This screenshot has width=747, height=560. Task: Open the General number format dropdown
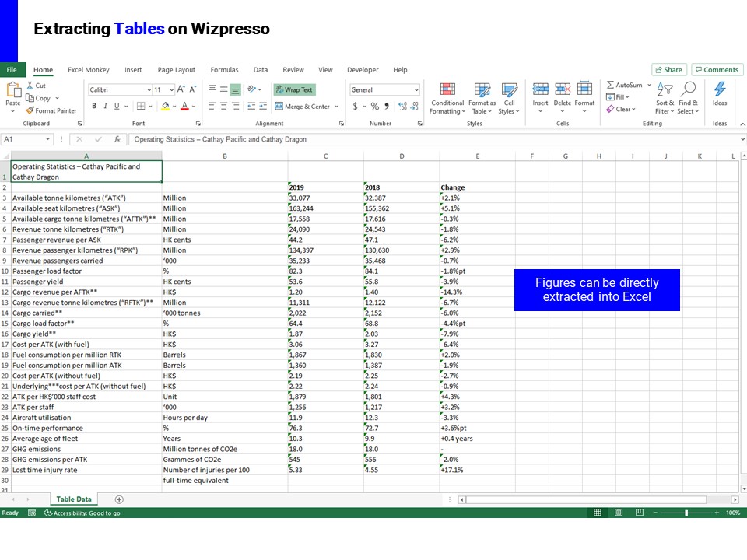tap(416, 90)
